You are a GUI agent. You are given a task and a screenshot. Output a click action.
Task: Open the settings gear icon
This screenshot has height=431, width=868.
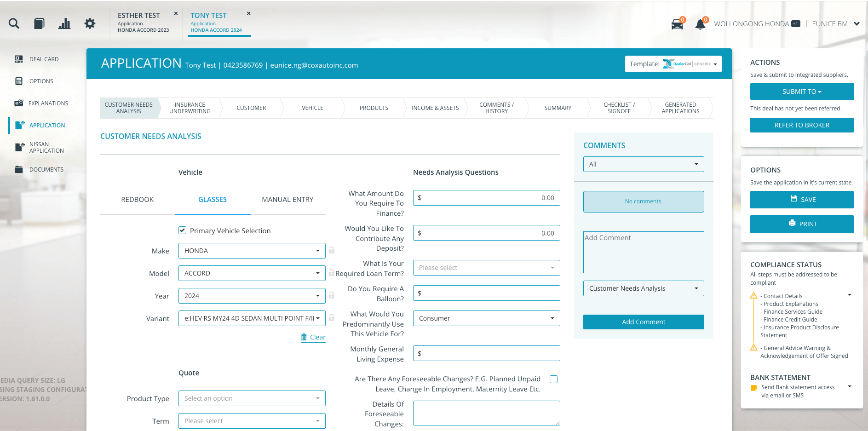pos(90,23)
